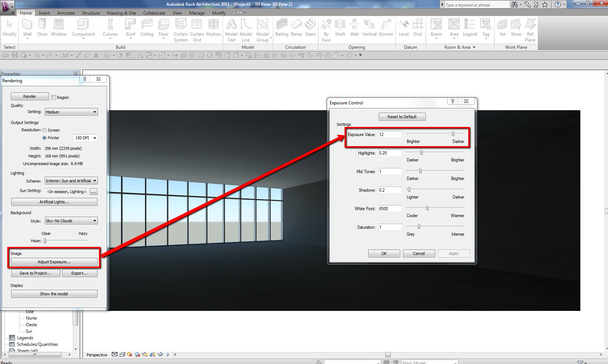Select the Column tool

coord(110,28)
